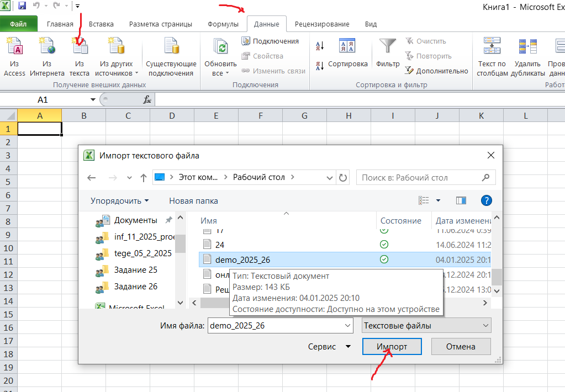Click the select-all corner of the sheet
Viewport: 565px width, 392px height.
click(9, 115)
